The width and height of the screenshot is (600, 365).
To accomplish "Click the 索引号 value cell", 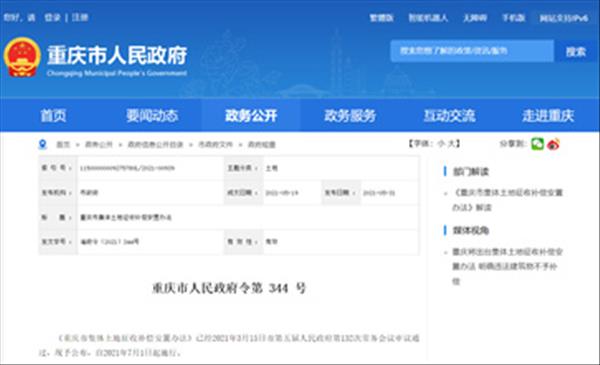I will [x=150, y=168].
